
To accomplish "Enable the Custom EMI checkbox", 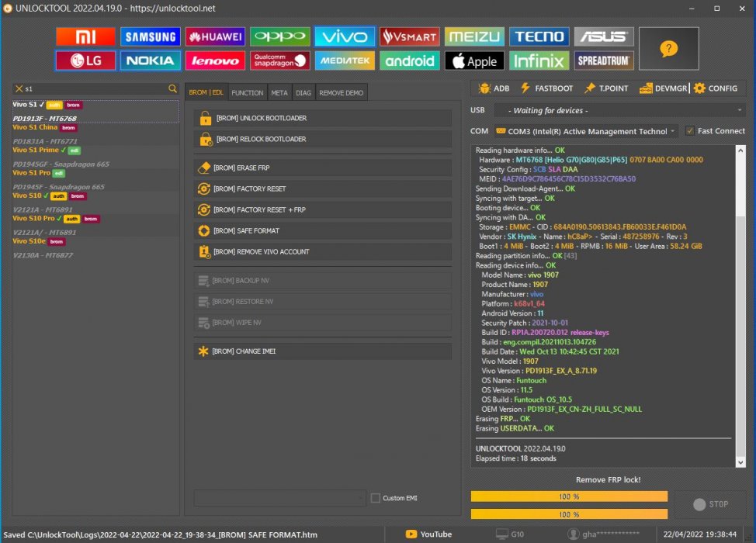I will click(376, 498).
